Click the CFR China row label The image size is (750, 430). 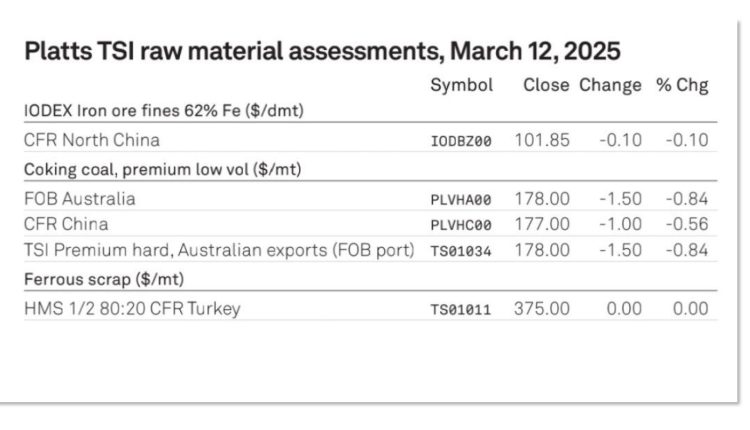click(x=66, y=224)
